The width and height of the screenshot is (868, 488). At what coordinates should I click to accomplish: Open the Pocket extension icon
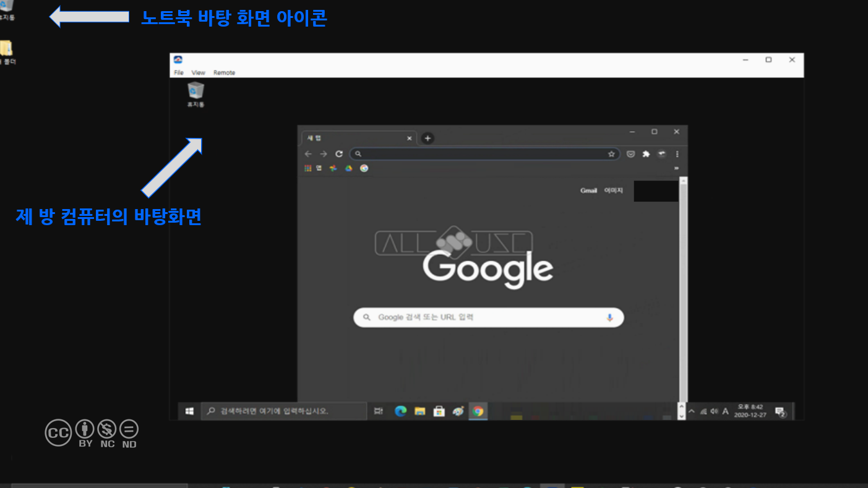point(630,154)
